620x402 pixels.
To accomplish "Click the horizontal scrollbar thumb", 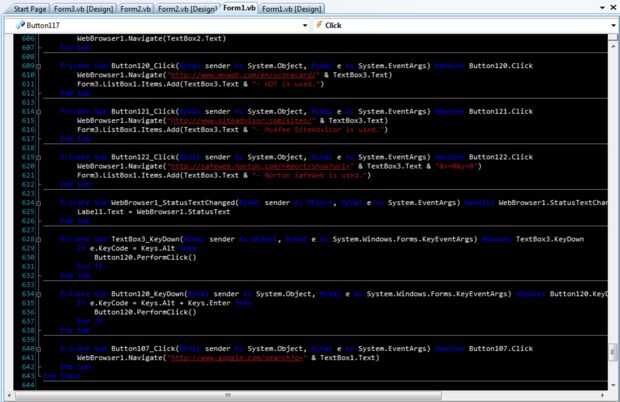I will pyautogui.click(x=228, y=395).
